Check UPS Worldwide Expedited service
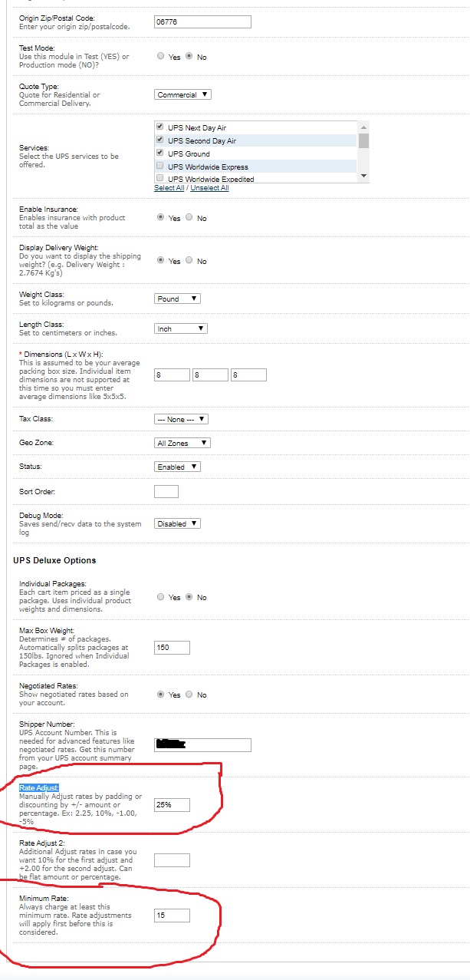 click(159, 179)
